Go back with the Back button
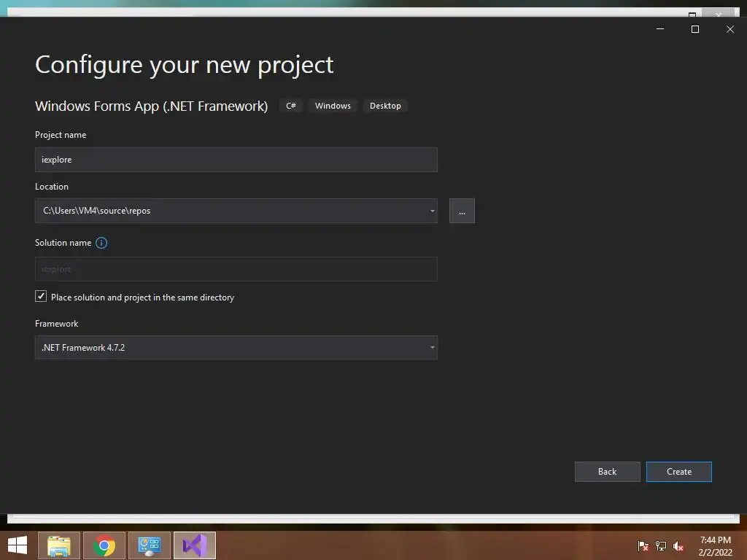The width and height of the screenshot is (747, 560). 608,472
